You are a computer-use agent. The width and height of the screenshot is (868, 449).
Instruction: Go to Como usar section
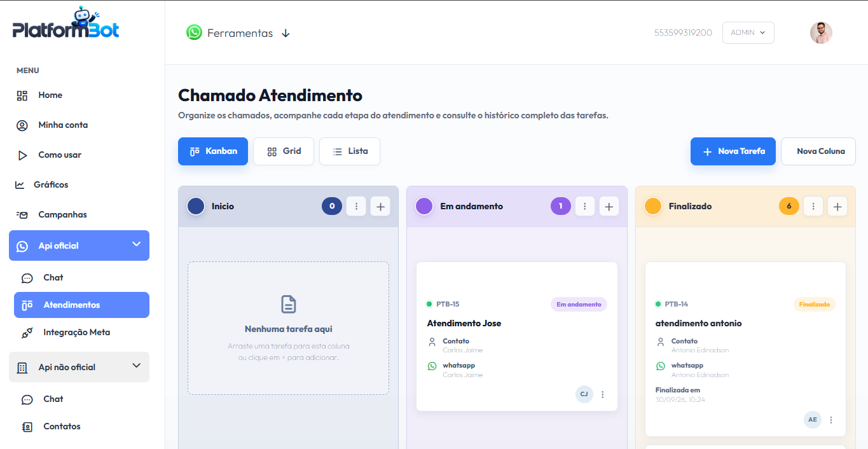(60, 155)
